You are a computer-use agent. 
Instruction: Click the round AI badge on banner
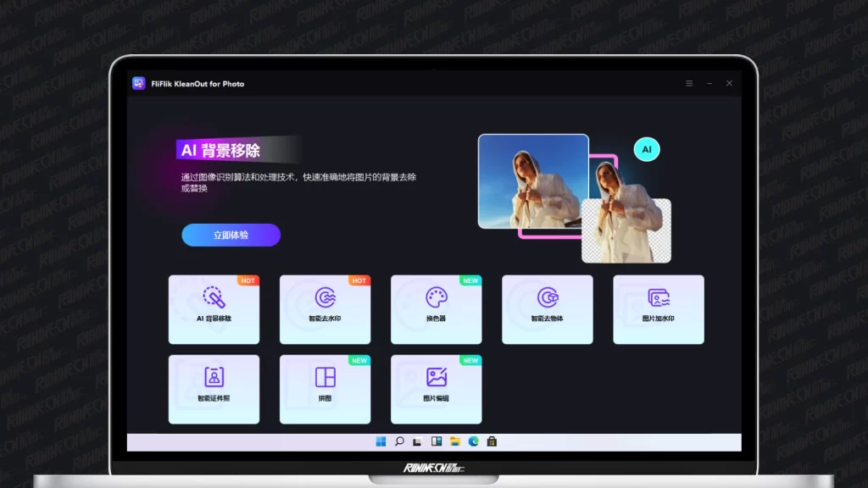click(647, 150)
